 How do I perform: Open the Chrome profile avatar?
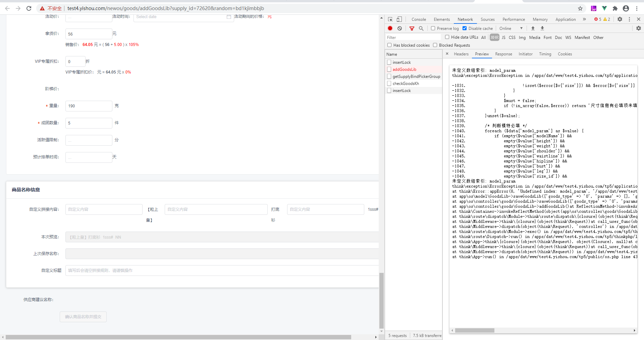[x=626, y=8]
